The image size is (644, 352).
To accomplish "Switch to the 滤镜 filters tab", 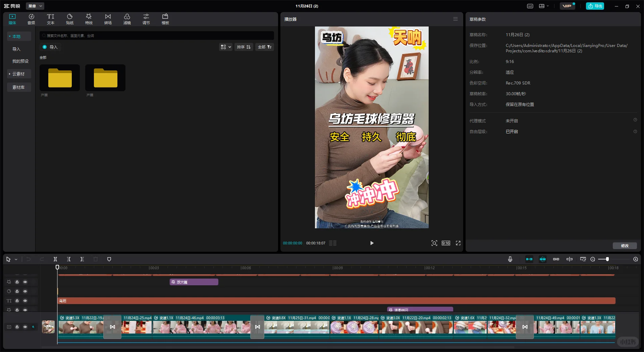I will coord(127,19).
